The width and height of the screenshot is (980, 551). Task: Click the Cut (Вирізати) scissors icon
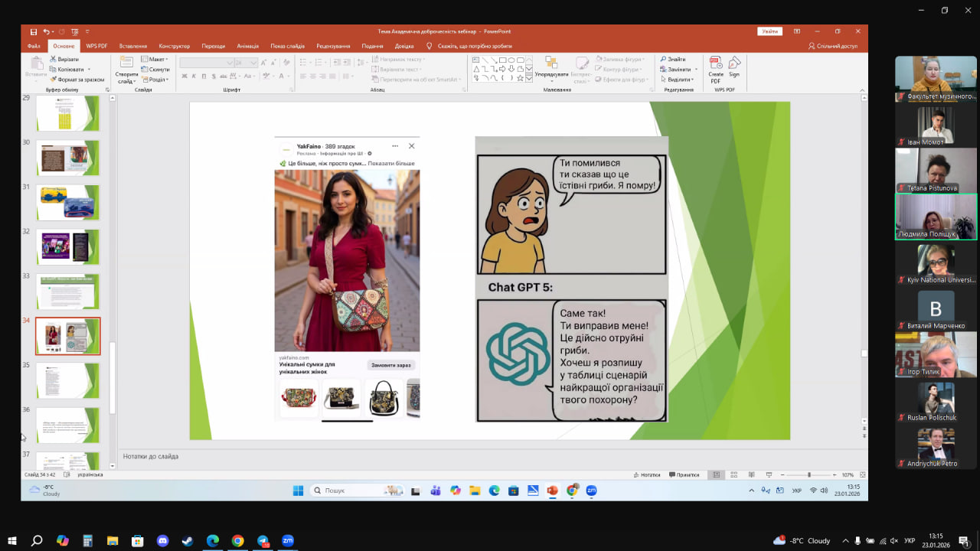(x=53, y=59)
